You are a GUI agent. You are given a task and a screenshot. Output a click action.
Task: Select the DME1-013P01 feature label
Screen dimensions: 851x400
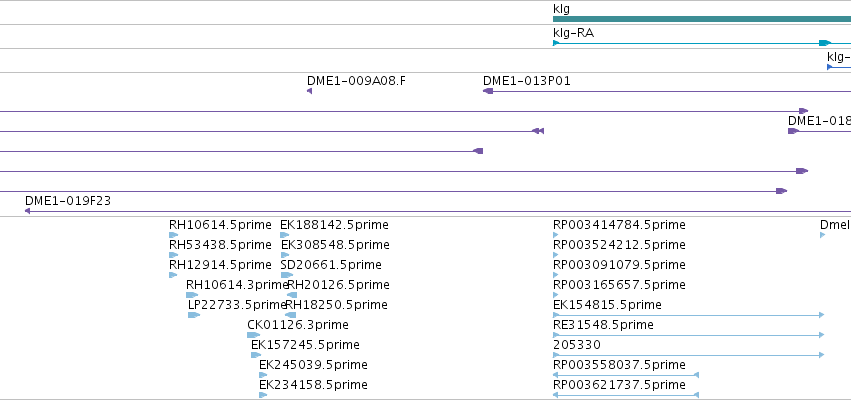coord(526,81)
